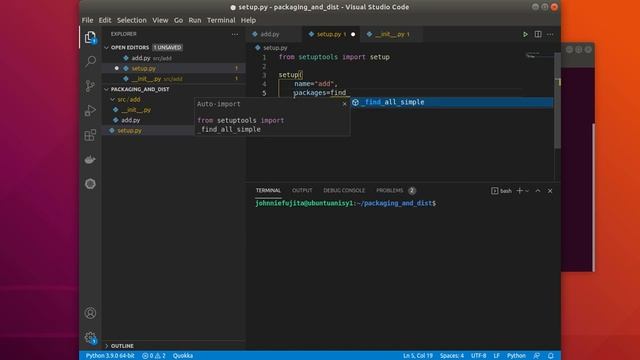The width and height of the screenshot is (640, 360).
Task: Click unsaved dot on the setup.py tab
Action: pos(353,34)
